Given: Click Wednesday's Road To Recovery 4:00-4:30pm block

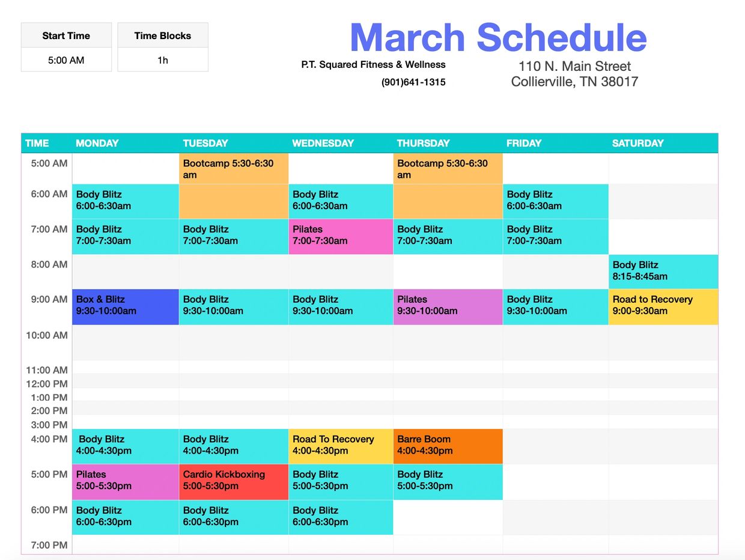Looking at the screenshot, I should coord(341,446).
